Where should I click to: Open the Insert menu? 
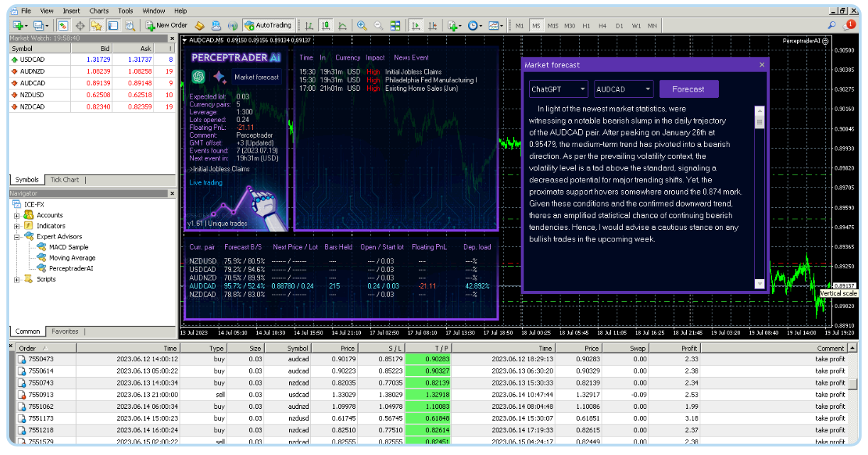click(71, 11)
